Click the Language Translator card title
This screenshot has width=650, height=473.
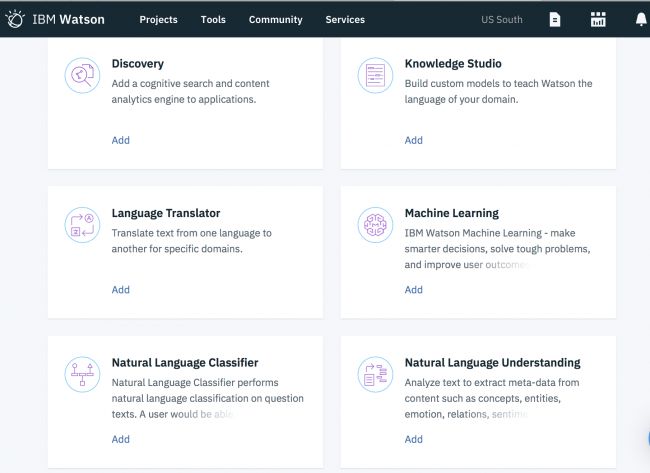pos(166,213)
